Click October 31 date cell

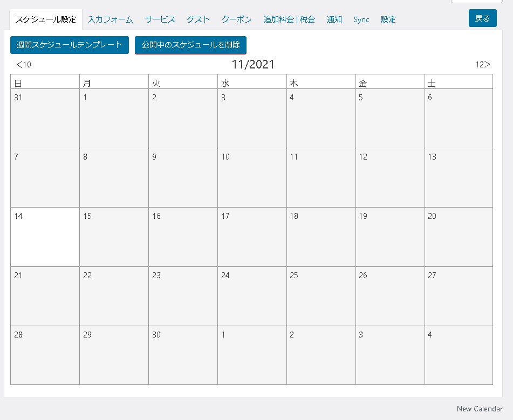pos(45,118)
